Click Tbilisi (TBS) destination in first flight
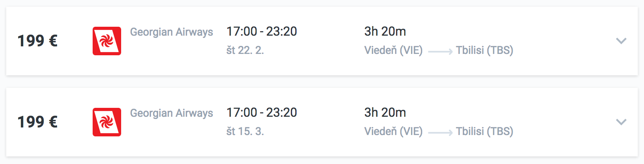The image size is (644, 164). pyautogui.click(x=485, y=51)
